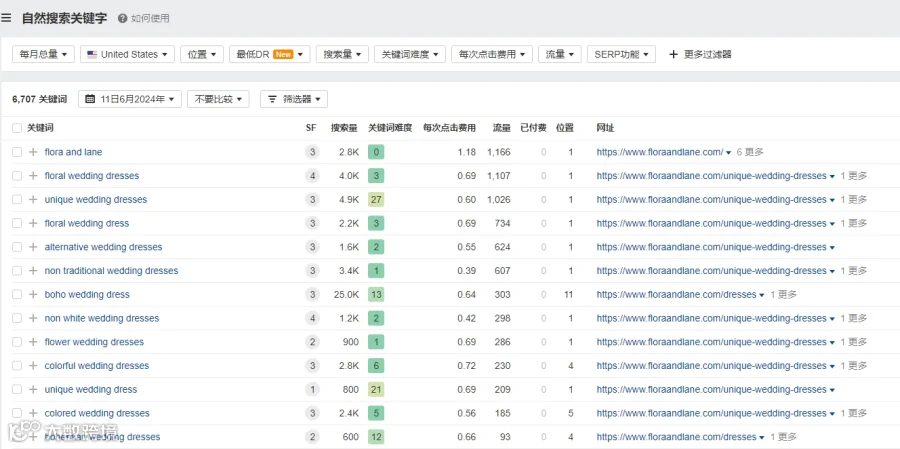This screenshot has width=900, height=449.
Task: Click the filter lines icon
Action: pyautogui.click(x=273, y=99)
